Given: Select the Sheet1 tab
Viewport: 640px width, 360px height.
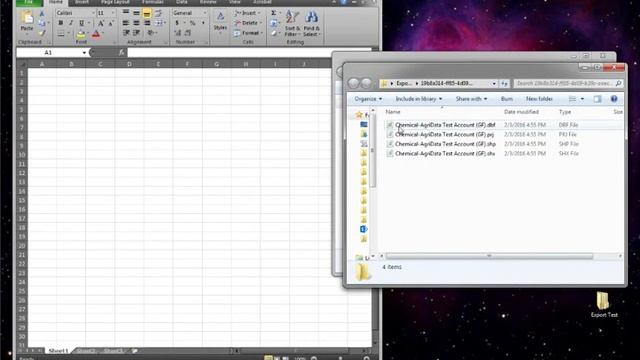Looking at the screenshot, I should (x=58, y=351).
